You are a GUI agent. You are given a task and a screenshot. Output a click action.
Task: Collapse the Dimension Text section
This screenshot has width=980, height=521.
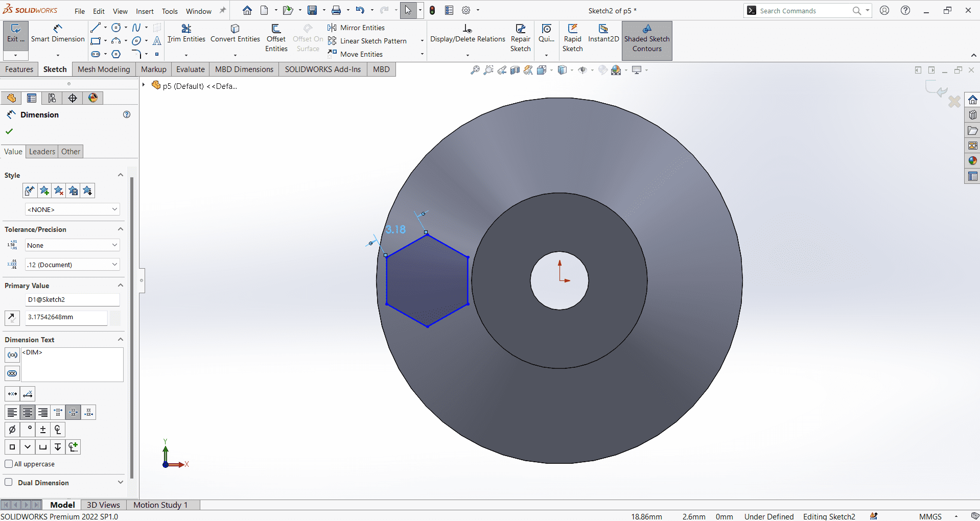coord(121,340)
